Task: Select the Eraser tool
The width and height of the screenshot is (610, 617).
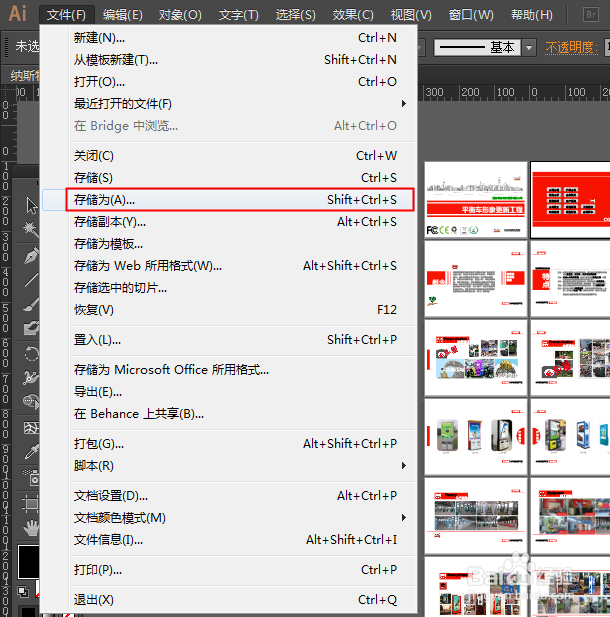Action: (31, 327)
